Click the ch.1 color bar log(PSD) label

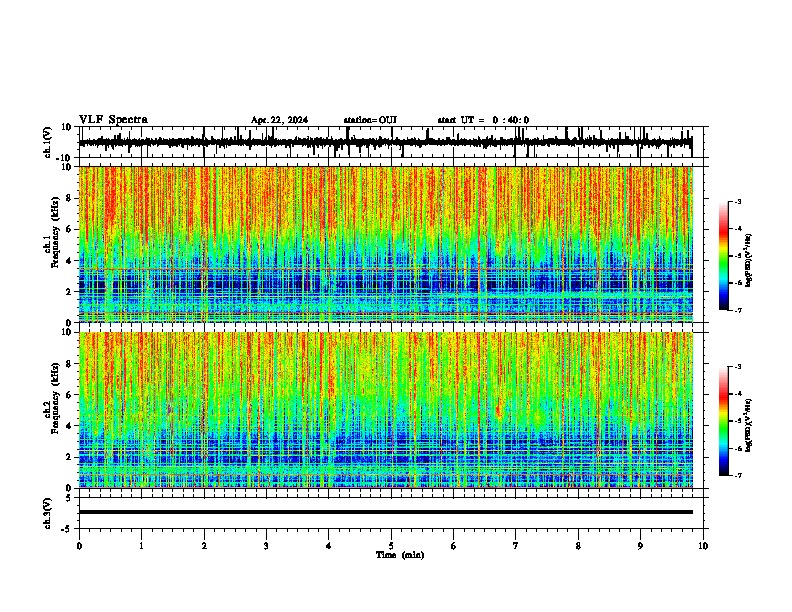tap(749, 261)
